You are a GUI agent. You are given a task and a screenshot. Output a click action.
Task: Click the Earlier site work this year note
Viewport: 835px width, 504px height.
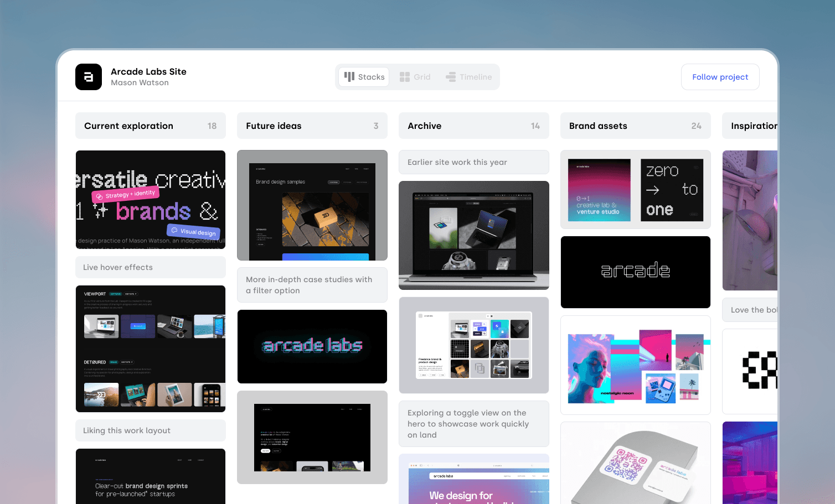tap(474, 162)
